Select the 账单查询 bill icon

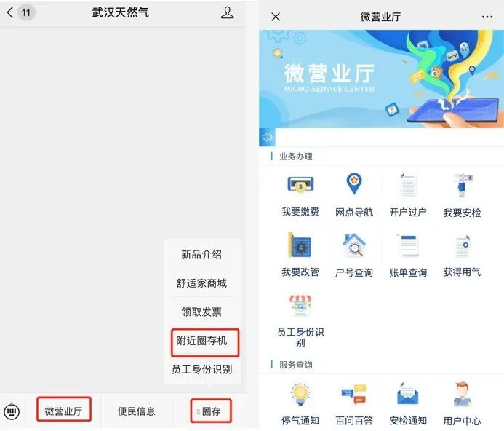click(x=408, y=245)
